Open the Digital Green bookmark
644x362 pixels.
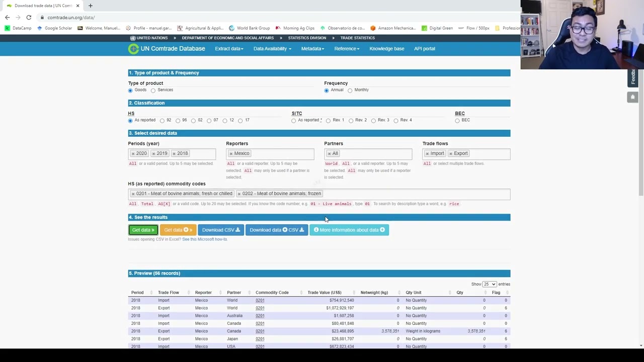[x=437, y=28]
